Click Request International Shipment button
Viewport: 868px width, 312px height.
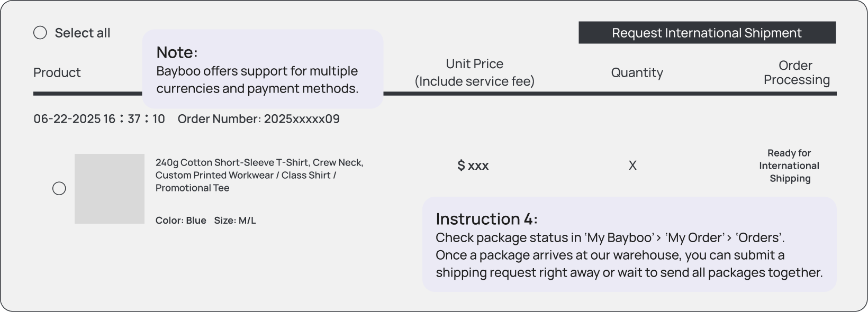click(x=707, y=33)
